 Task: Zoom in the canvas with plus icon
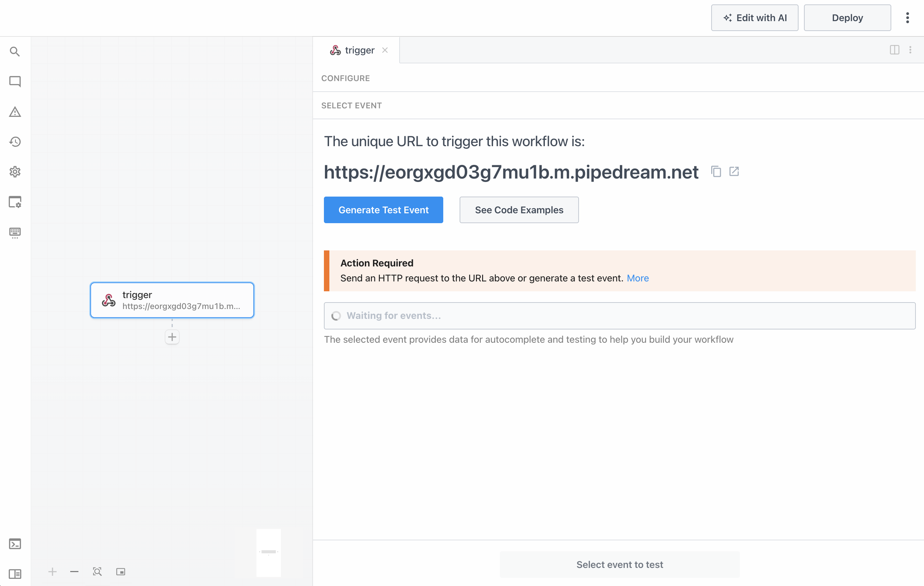(53, 572)
